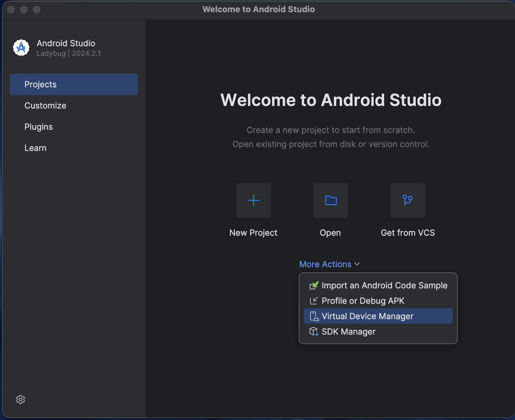Screen dimensions: 515x420
Task: Switch to the Projects tab
Action: pyautogui.click(x=74, y=84)
